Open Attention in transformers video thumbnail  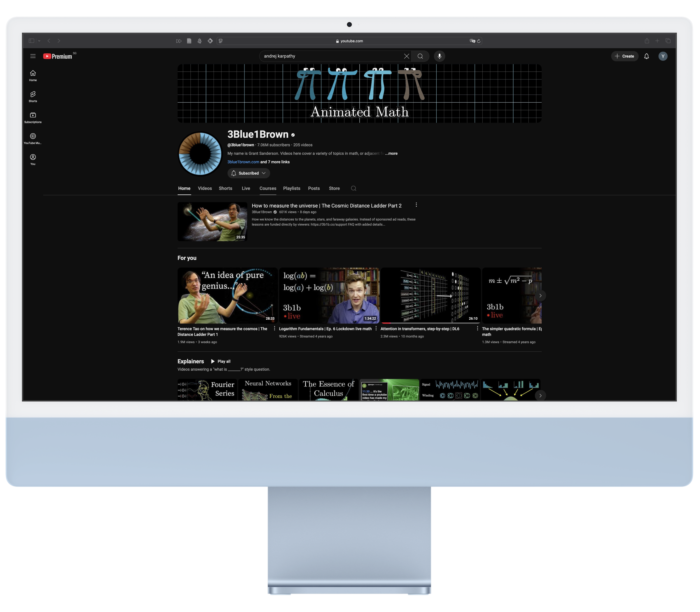(430, 295)
